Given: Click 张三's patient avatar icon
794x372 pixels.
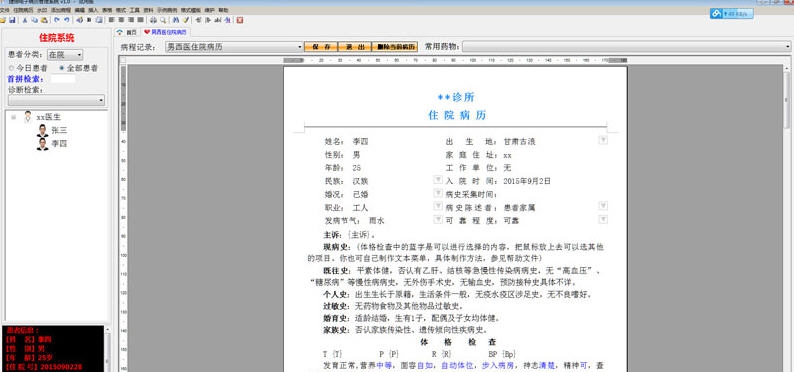Looking at the screenshot, I should pyautogui.click(x=43, y=131).
